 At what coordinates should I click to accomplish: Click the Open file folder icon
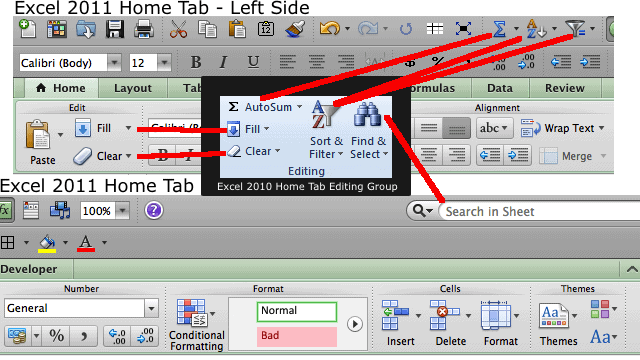pyautogui.click(x=86, y=29)
